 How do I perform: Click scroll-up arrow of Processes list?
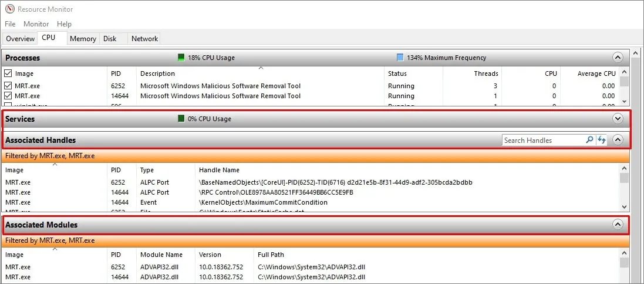(x=624, y=71)
